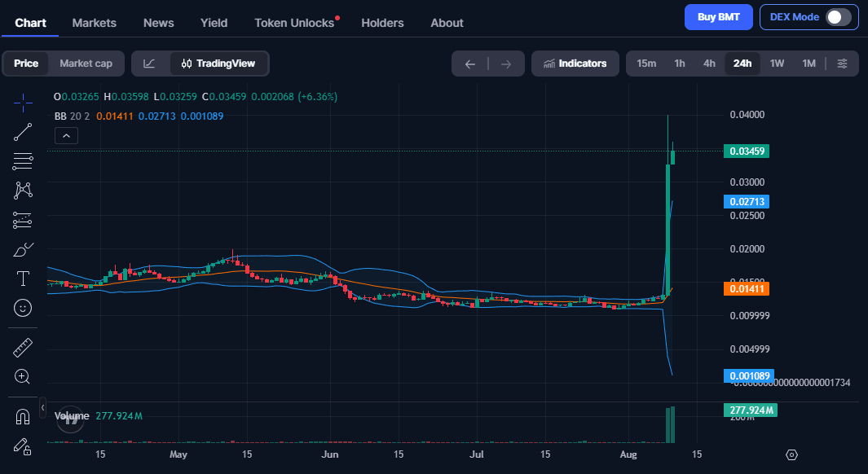Select the brush drawing tool
Viewport: 868px width, 474px height.
coord(23,250)
